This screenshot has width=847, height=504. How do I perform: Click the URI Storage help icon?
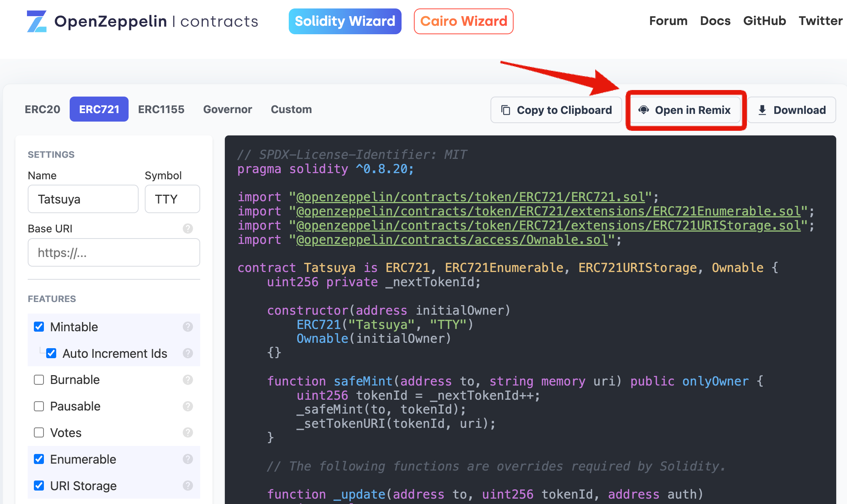(187, 486)
